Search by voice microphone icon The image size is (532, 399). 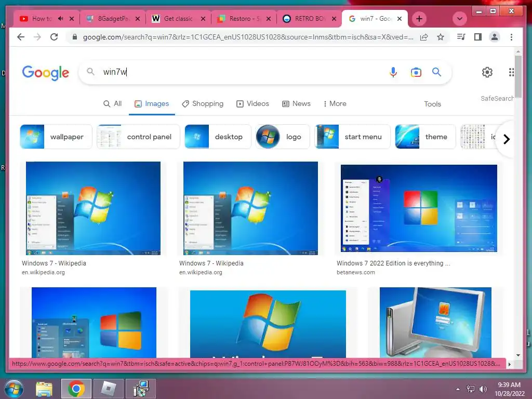click(393, 72)
